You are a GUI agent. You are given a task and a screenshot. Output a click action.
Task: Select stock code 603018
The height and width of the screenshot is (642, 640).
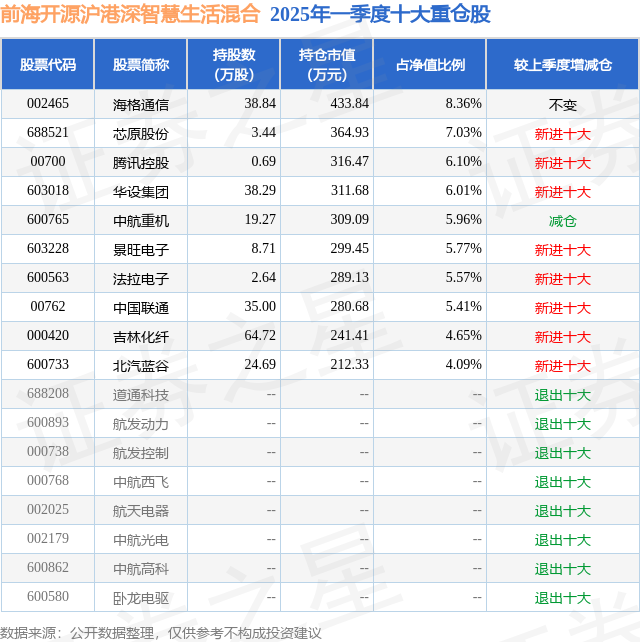[x=48, y=191]
